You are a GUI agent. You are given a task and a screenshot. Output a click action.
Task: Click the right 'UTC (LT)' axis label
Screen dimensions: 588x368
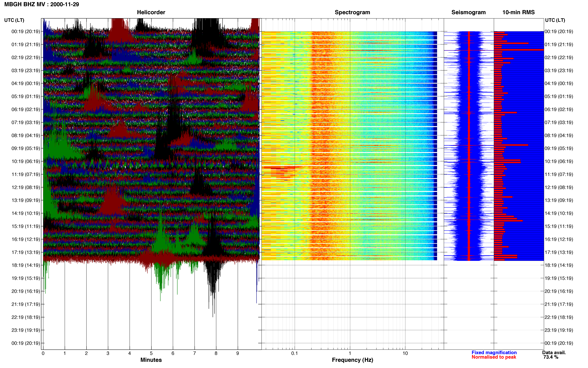pos(555,20)
